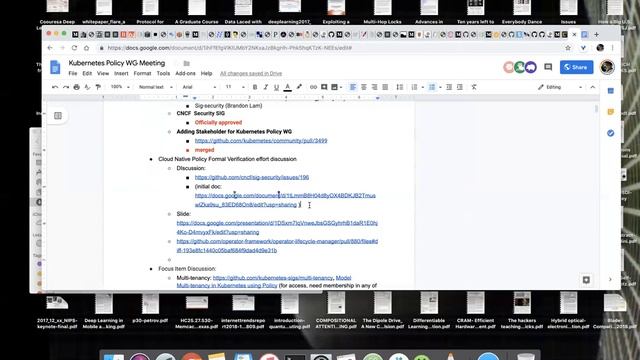Toggle the numbered list
The width and height of the screenshot is (640, 360).
[414, 87]
